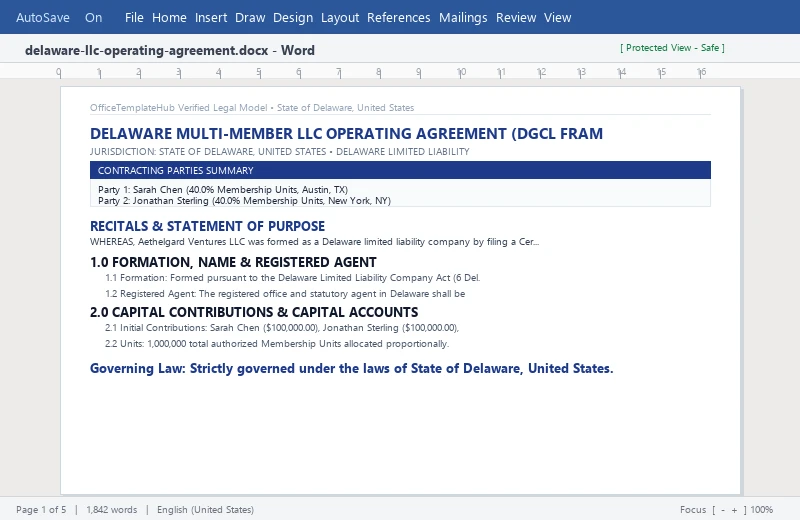Click the Page 1 of 5 indicator
This screenshot has height=520, width=800.
click(x=41, y=509)
